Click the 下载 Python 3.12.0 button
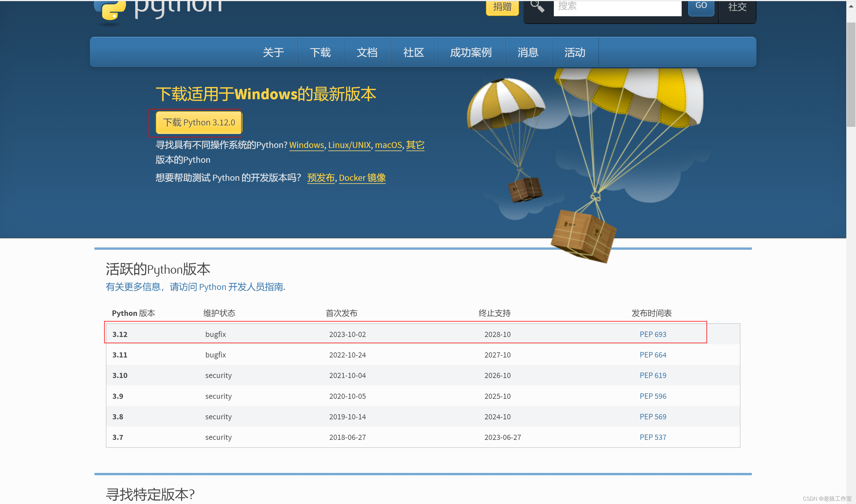856x504 pixels. coord(199,122)
